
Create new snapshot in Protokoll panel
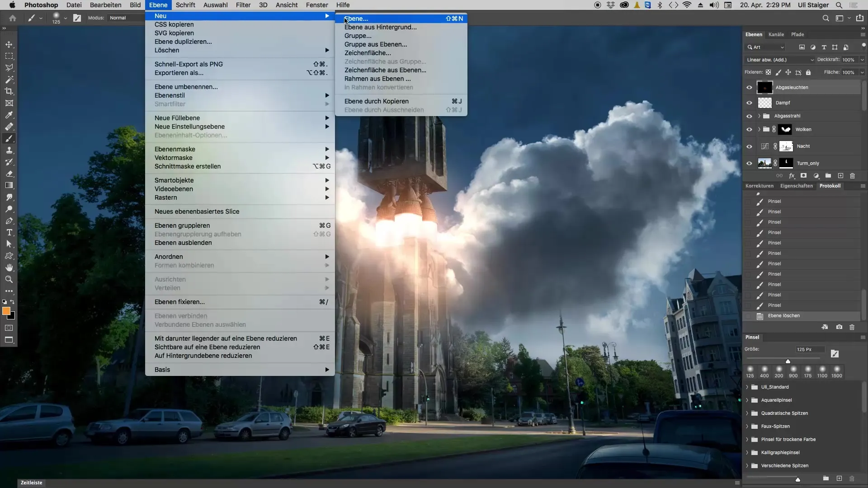click(839, 327)
